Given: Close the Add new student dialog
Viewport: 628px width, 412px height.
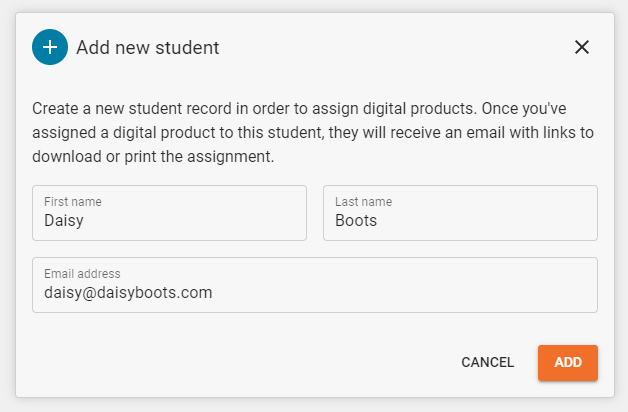Looking at the screenshot, I should click(x=582, y=47).
